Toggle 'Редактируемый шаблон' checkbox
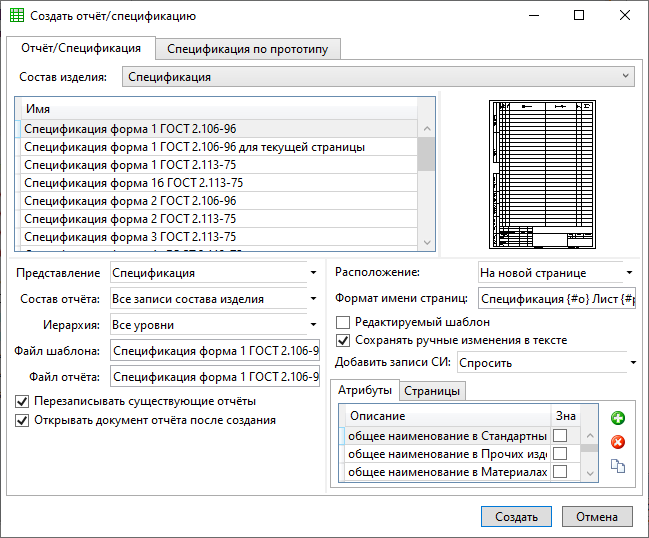Image resolution: width=649 pixels, height=538 pixels. pos(343,322)
